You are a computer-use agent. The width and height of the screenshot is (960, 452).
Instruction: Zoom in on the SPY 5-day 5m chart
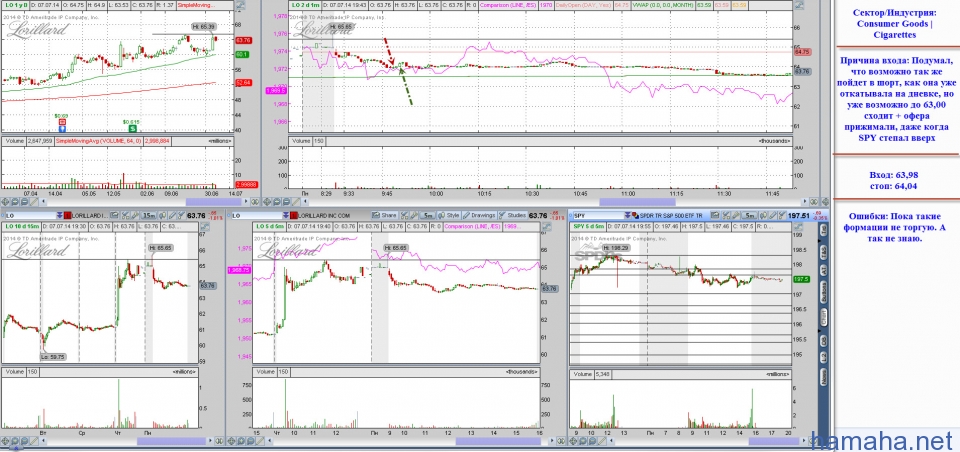(582, 441)
